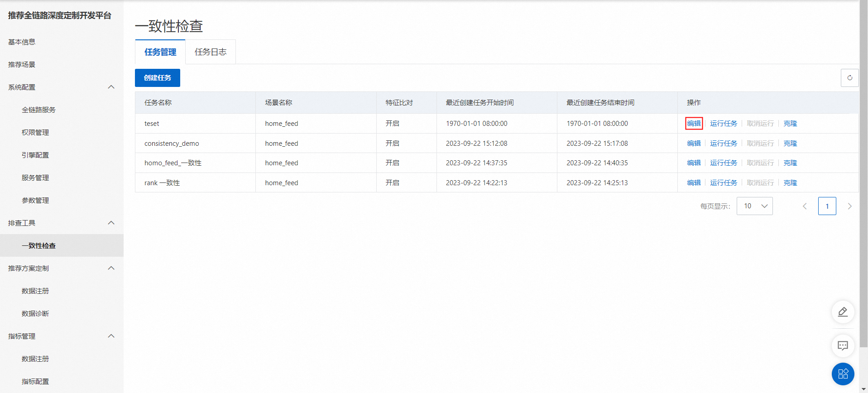
Task: Select page number 1 in pagination
Action: pos(827,206)
